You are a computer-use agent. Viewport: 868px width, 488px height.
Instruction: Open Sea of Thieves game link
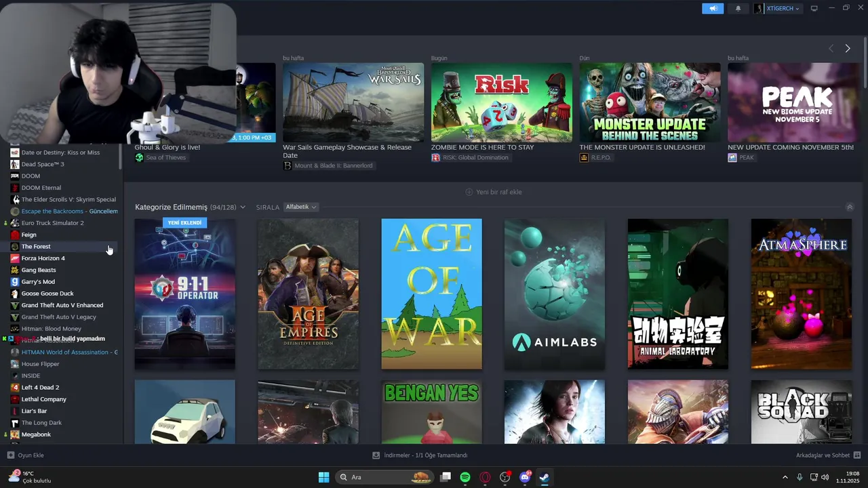[160, 157]
